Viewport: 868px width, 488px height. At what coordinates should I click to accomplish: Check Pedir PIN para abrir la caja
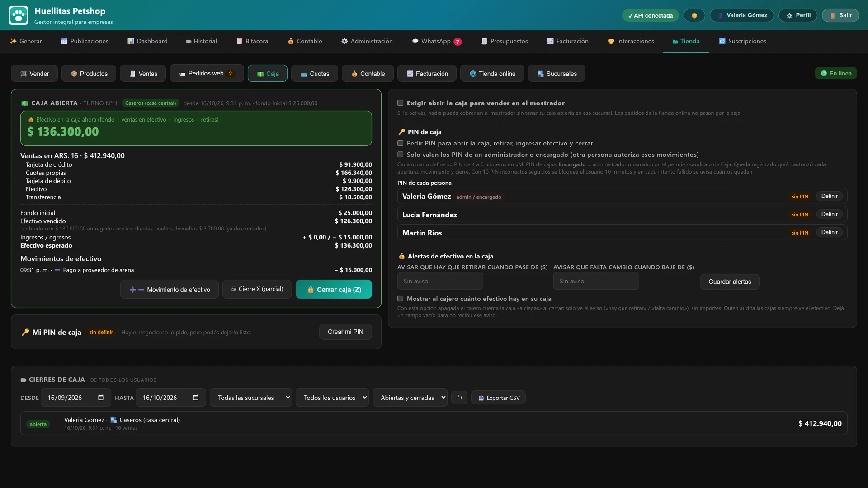point(400,143)
